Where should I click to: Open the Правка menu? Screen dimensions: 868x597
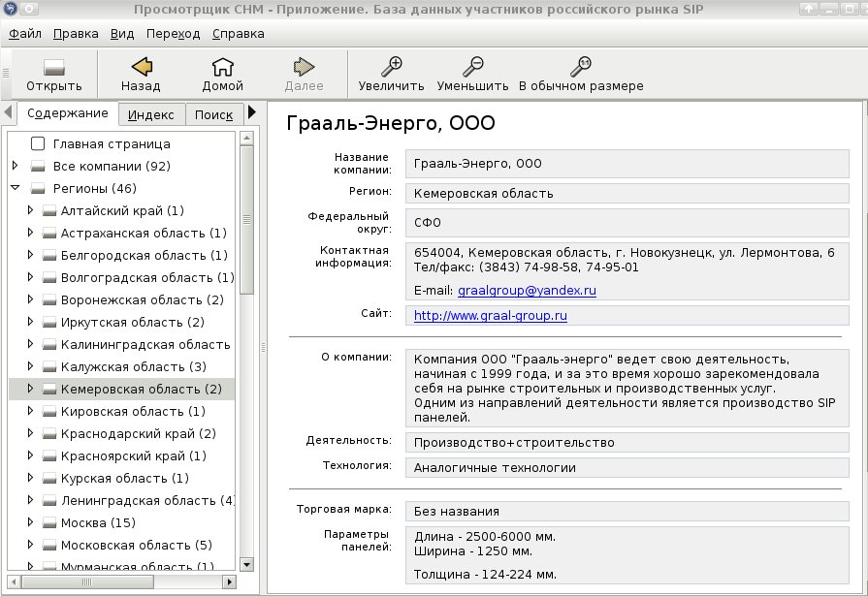(x=76, y=34)
